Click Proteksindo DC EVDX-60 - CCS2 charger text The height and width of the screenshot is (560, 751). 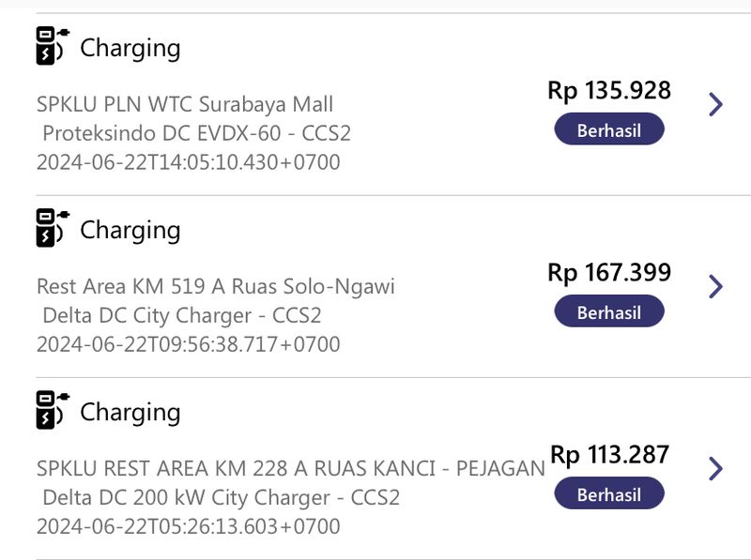[196, 133]
